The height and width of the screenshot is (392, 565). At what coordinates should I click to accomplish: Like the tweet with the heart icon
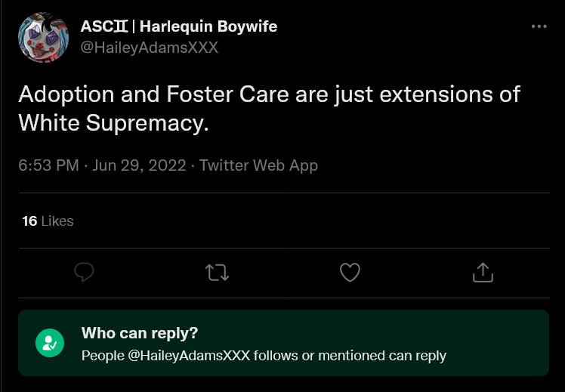[x=350, y=273]
